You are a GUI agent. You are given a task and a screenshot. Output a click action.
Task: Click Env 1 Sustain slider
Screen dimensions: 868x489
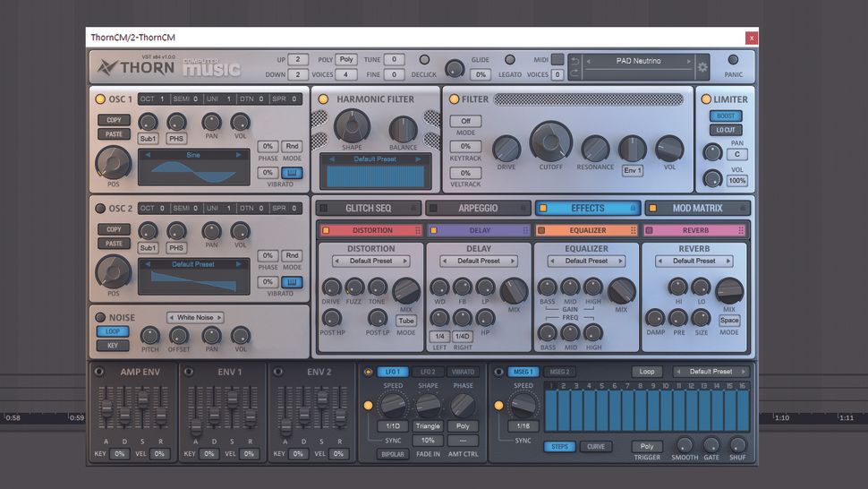232,408
